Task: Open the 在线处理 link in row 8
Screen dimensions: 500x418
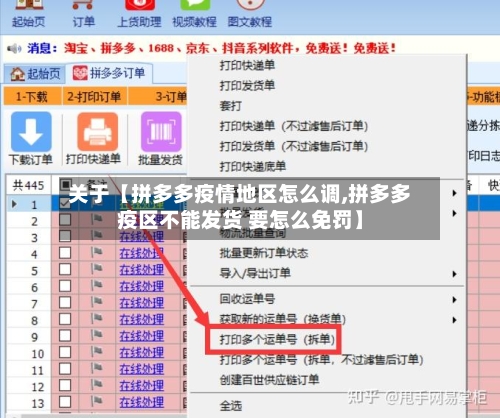Action: 142,319
